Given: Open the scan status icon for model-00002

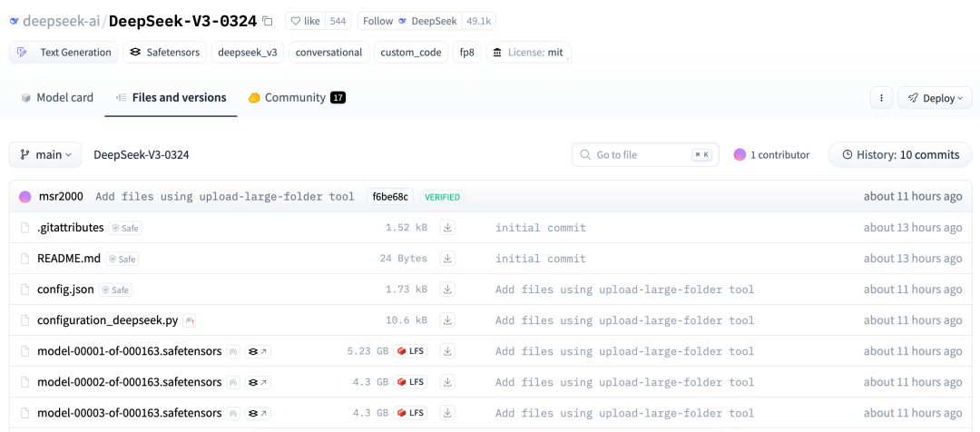Looking at the screenshot, I should point(233,383).
